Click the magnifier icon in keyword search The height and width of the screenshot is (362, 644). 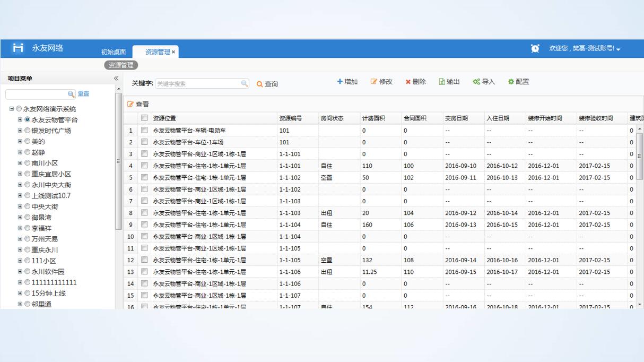tap(244, 83)
